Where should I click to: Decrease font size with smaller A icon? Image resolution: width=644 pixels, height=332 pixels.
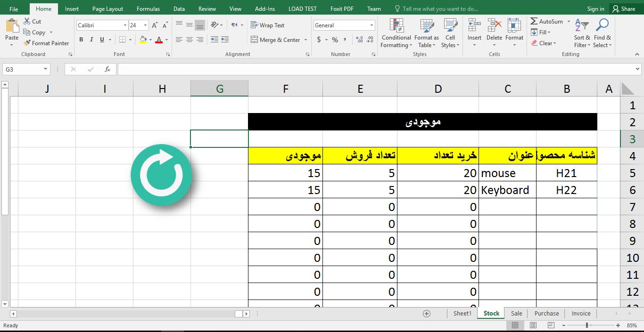point(164,25)
